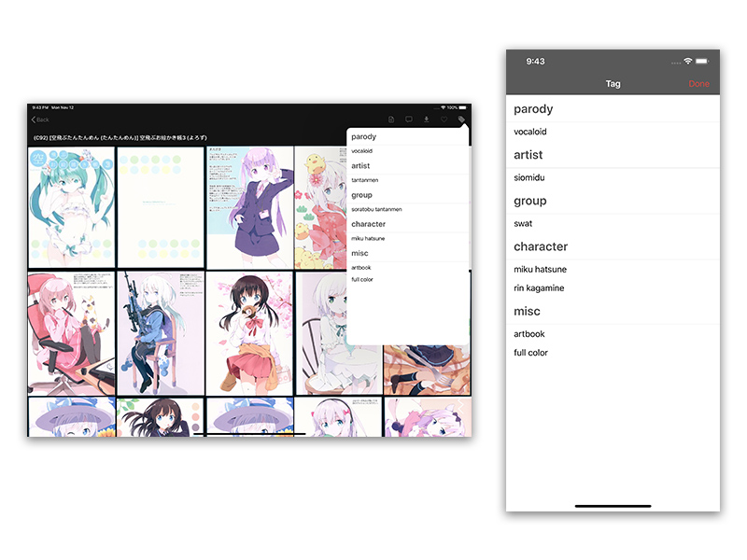
Task: Open the pastel dots blank page thumbnail
Action: click(x=161, y=207)
